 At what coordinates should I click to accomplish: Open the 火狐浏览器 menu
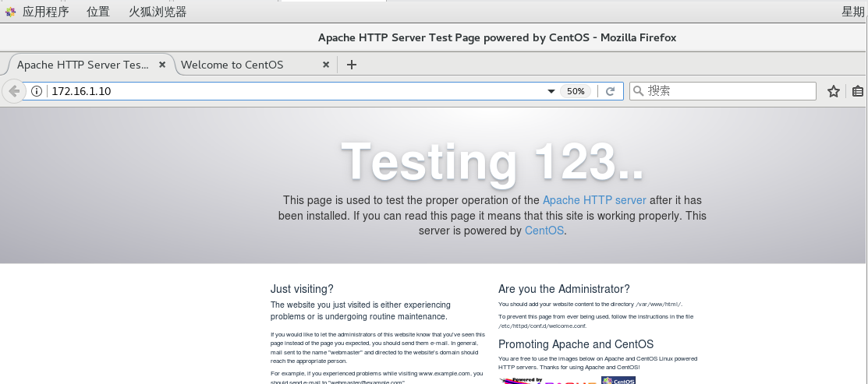pyautogui.click(x=158, y=12)
